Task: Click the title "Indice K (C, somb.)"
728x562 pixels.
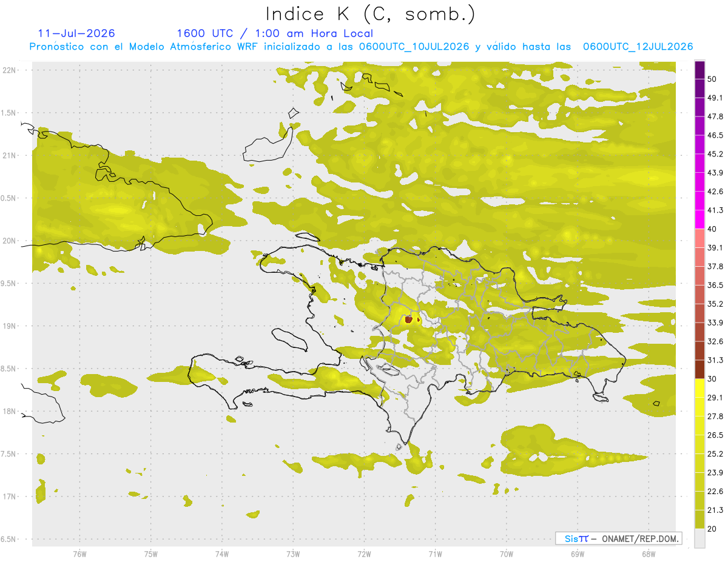Action: pyautogui.click(x=370, y=15)
